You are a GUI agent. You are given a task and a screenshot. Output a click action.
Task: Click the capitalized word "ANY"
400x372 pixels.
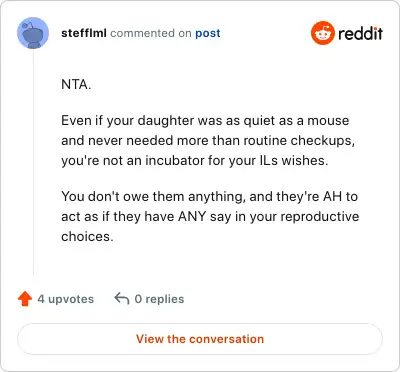(x=192, y=217)
